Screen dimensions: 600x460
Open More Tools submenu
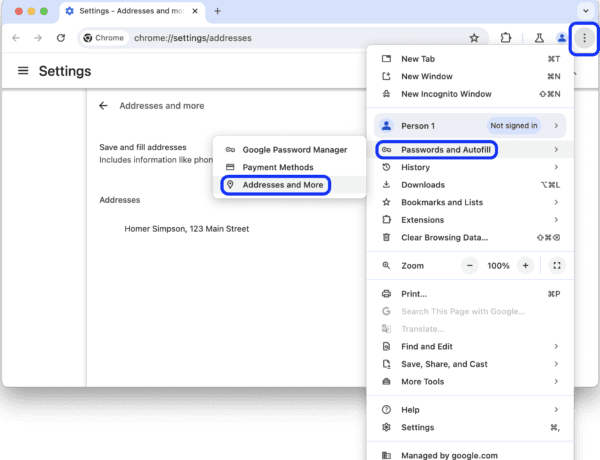click(470, 382)
